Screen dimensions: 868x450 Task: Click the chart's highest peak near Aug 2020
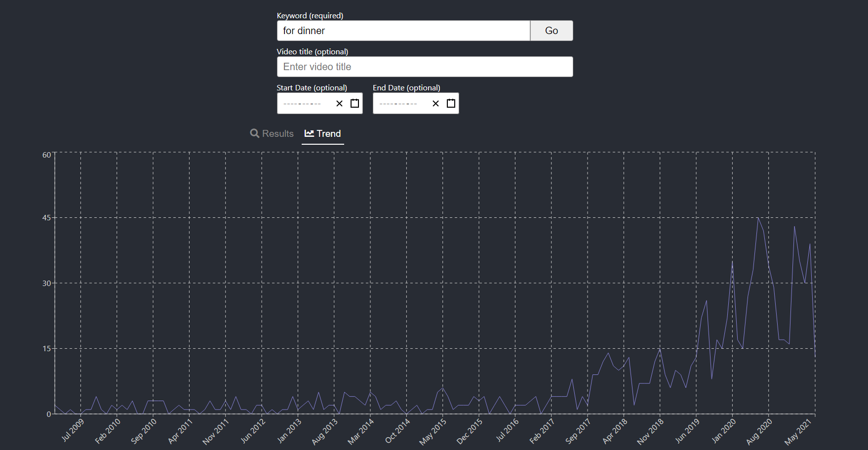click(x=758, y=218)
